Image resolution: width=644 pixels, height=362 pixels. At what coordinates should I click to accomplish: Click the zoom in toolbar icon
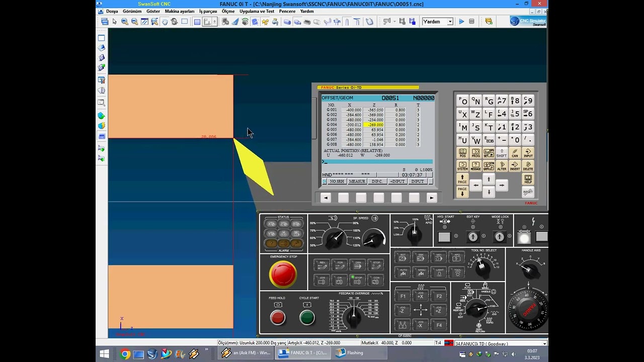[x=125, y=22]
